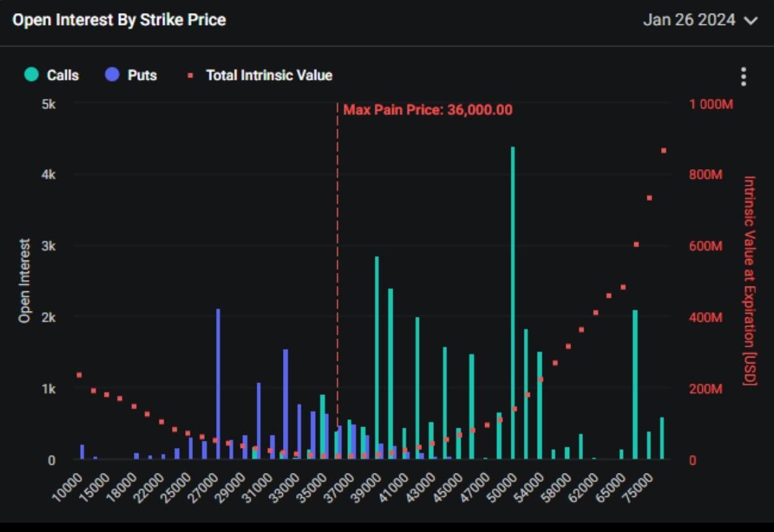774x532 pixels.
Task: Open the chart options kebab menu
Action: [743, 77]
